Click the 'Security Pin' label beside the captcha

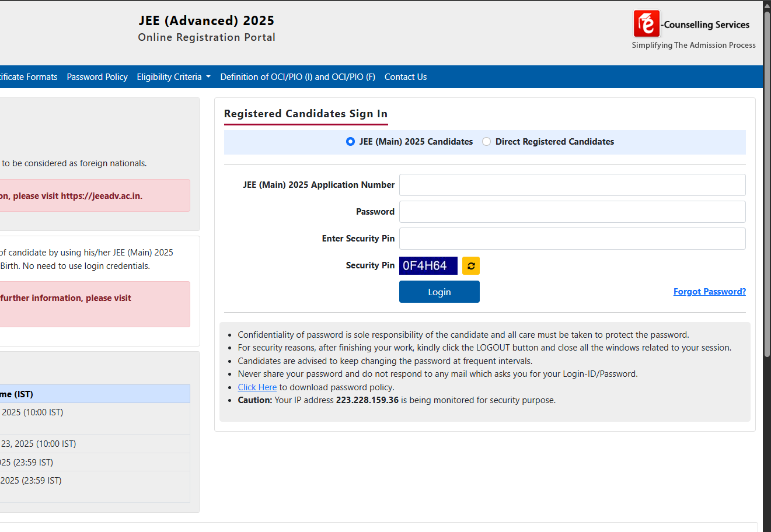pyautogui.click(x=370, y=265)
